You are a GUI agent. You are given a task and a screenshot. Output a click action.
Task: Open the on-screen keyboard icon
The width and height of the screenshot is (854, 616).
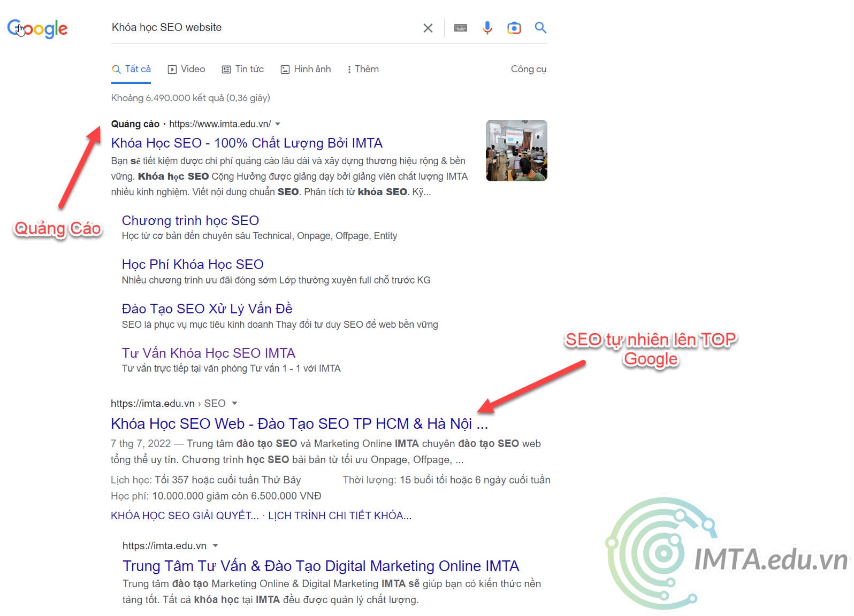460,28
